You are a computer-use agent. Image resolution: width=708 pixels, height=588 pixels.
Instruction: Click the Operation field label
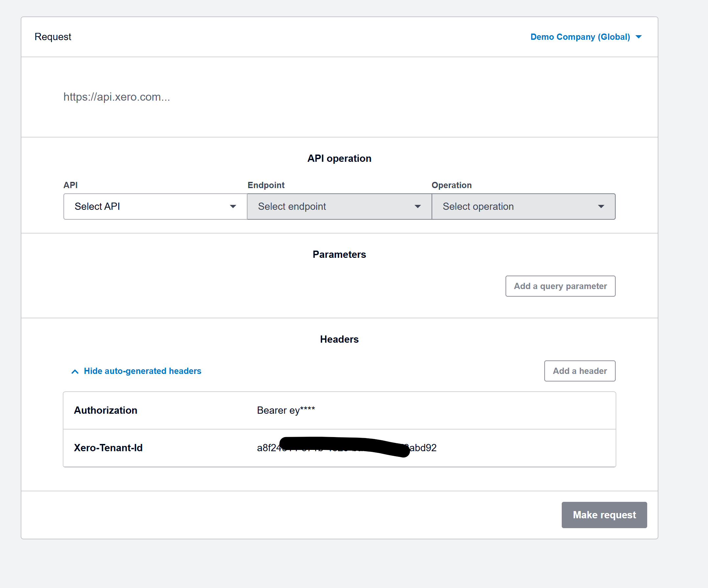coord(451,185)
